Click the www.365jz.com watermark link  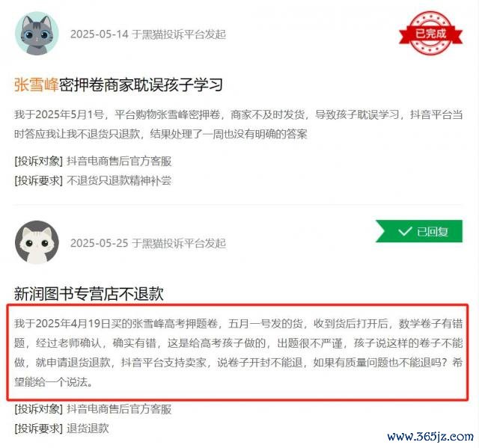(430, 436)
